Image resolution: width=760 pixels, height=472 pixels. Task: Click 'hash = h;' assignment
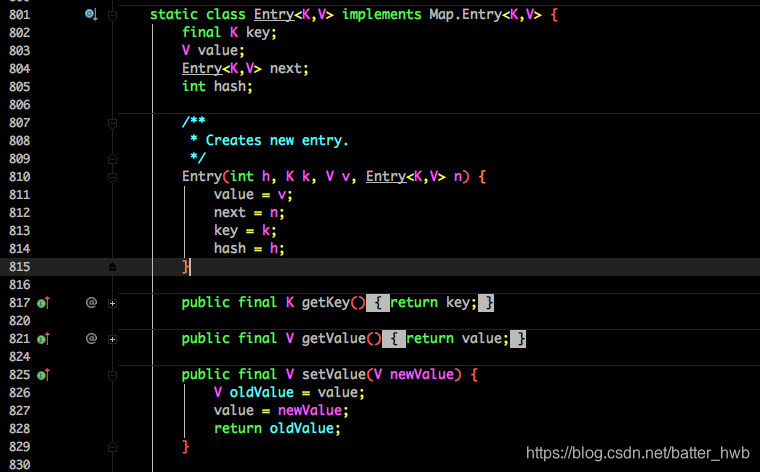coord(249,249)
